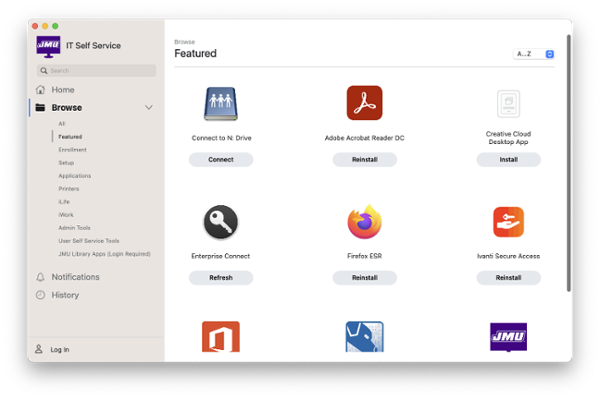Click the search magnifier icon

coord(44,71)
